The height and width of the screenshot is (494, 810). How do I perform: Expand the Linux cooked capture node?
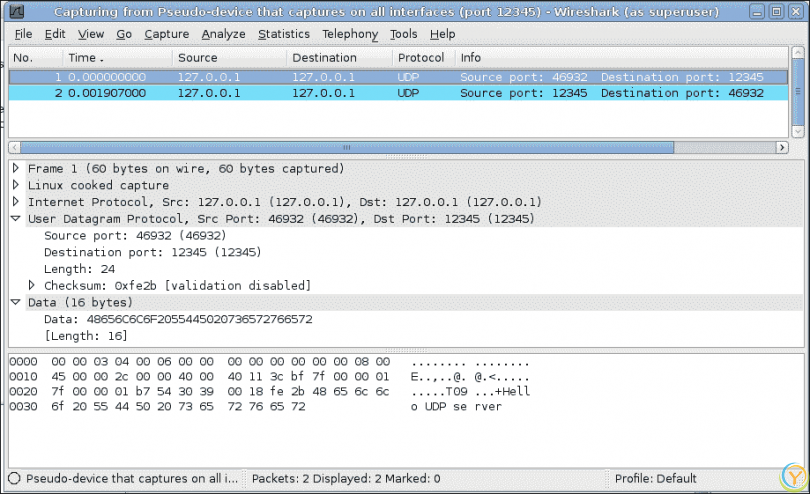click(16, 185)
